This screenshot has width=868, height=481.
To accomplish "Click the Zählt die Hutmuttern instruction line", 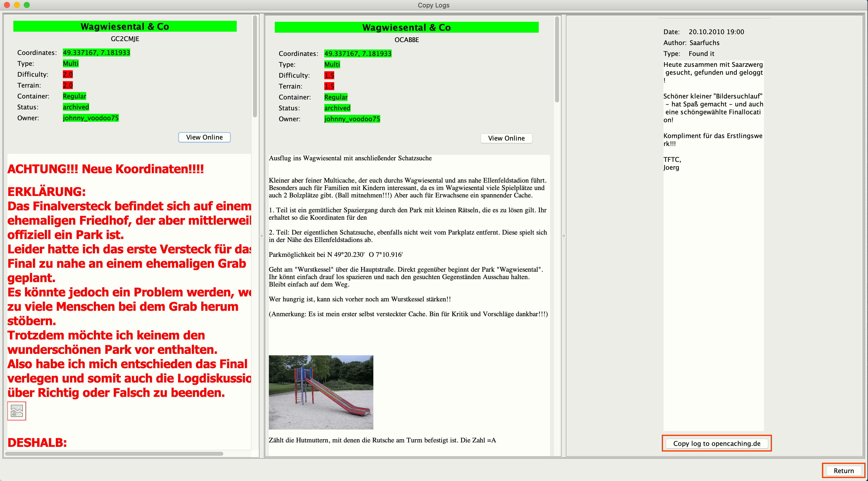I will (382, 440).
